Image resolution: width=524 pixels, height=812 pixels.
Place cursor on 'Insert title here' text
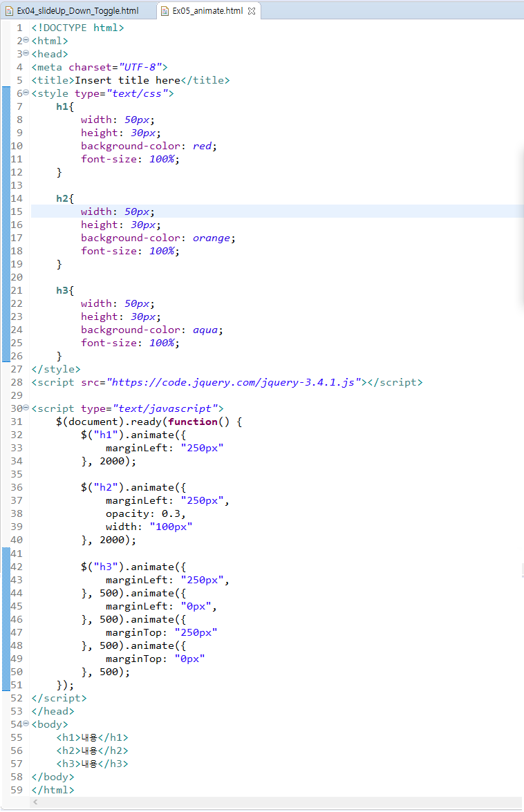[x=127, y=80]
